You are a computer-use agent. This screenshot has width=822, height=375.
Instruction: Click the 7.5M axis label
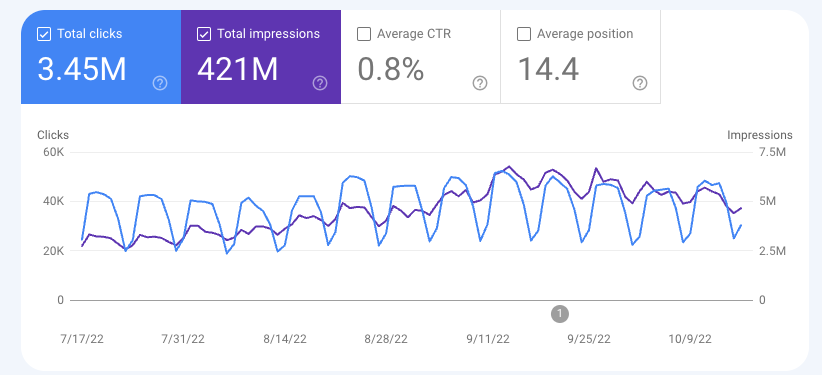[x=771, y=153]
